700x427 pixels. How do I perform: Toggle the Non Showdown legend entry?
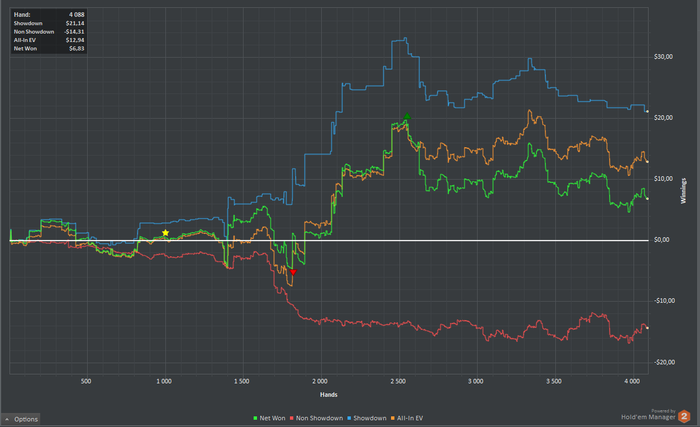coord(316,418)
